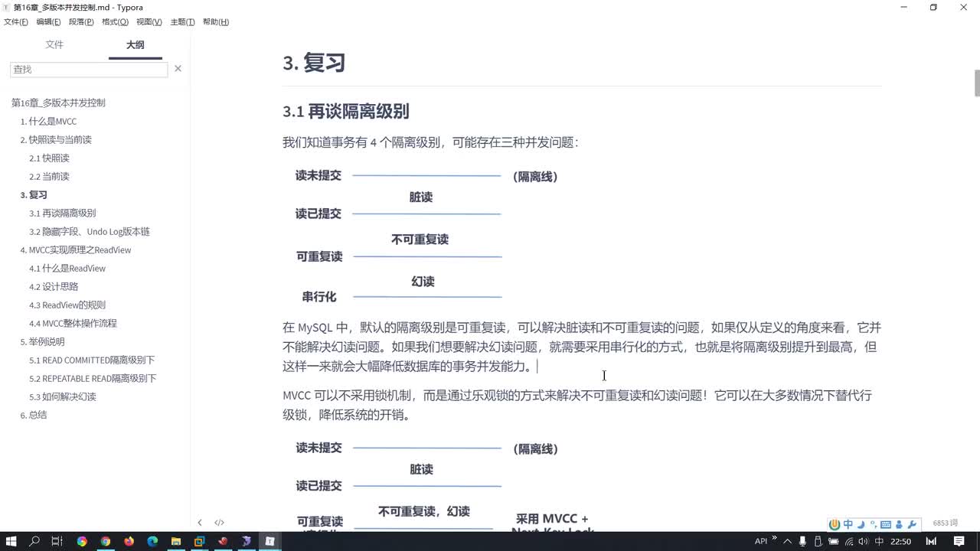Open the soft keyboard icon on IME bar

tap(886, 524)
